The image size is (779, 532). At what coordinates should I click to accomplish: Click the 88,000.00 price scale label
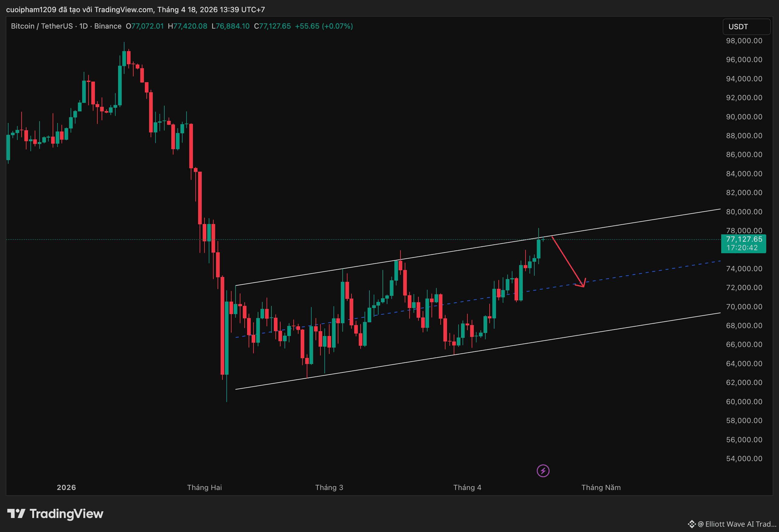pyautogui.click(x=744, y=135)
